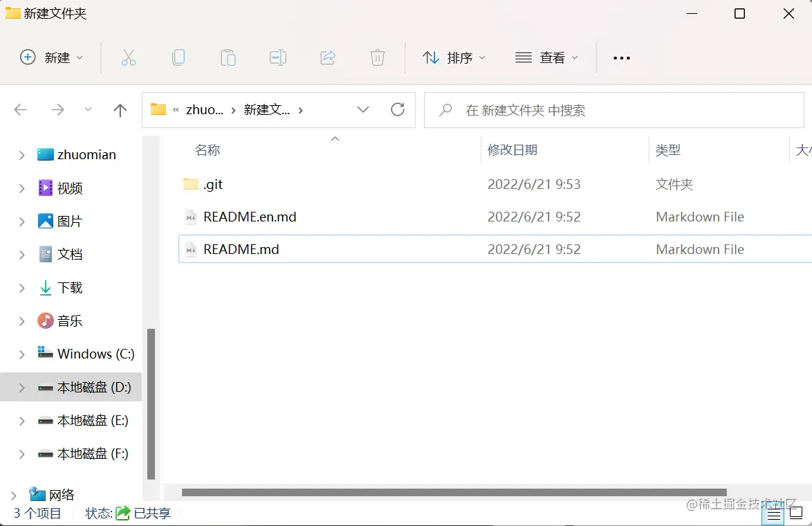This screenshot has width=812, height=526.
Task: Open the See more (...) toolbar button
Action: (x=621, y=57)
